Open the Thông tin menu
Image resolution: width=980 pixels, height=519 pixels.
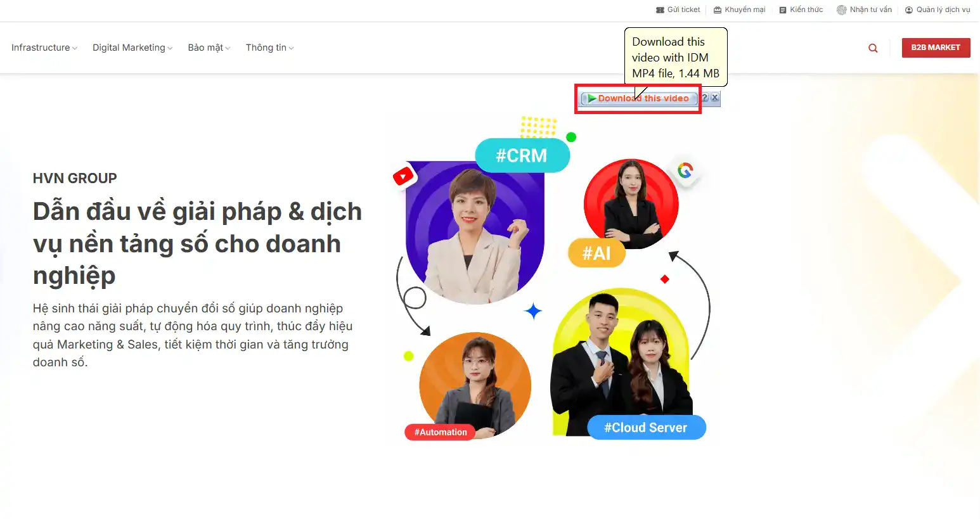click(269, 48)
